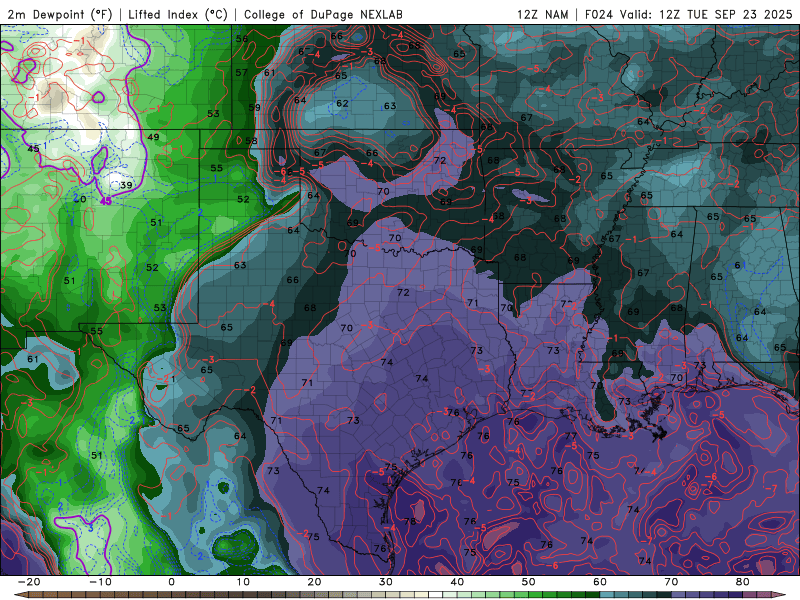This screenshot has height=600, width=800.
Task: Click the "60" color scale label
Action: click(600, 582)
